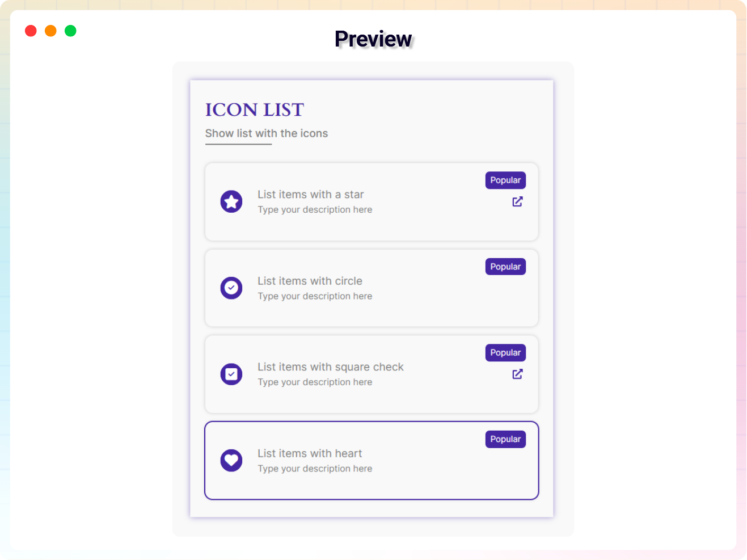Click the orange window dot
The height and width of the screenshot is (560, 747).
tap(50, 31)
